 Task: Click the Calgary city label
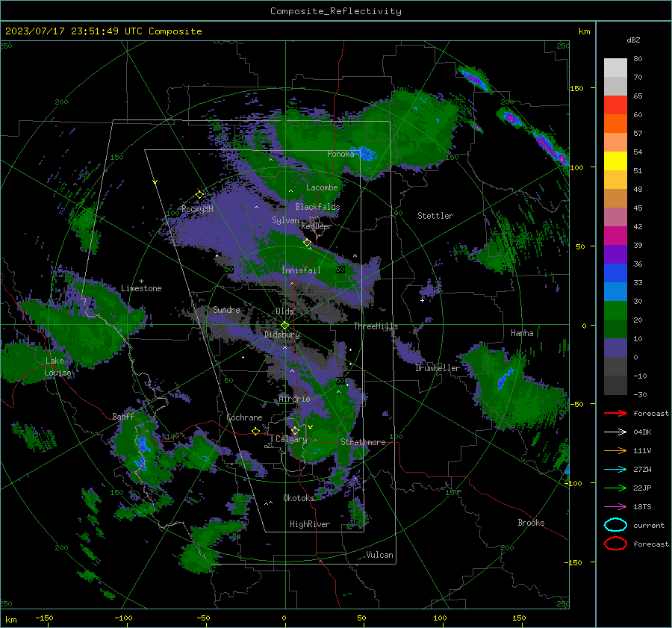tap(291, 439)
